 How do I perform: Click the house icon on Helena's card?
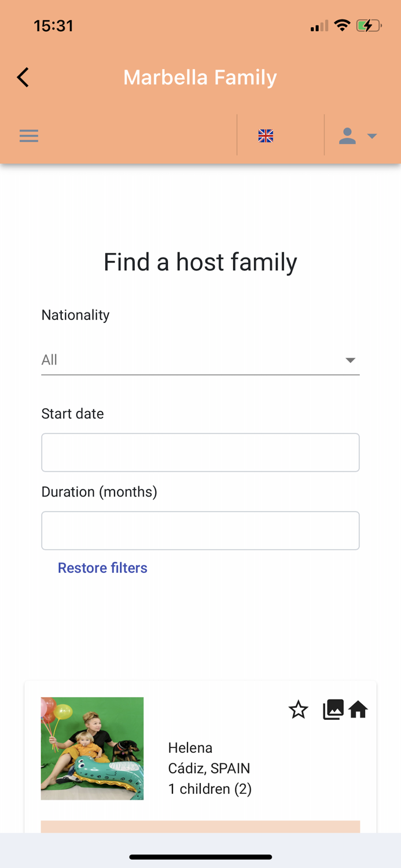[x=358, y=709]
